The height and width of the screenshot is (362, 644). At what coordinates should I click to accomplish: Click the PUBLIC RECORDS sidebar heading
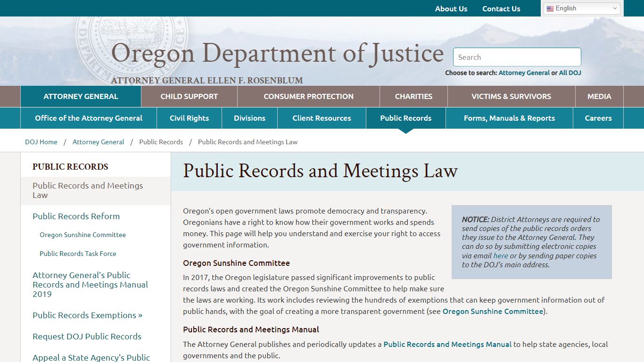[x=70, y=166]
